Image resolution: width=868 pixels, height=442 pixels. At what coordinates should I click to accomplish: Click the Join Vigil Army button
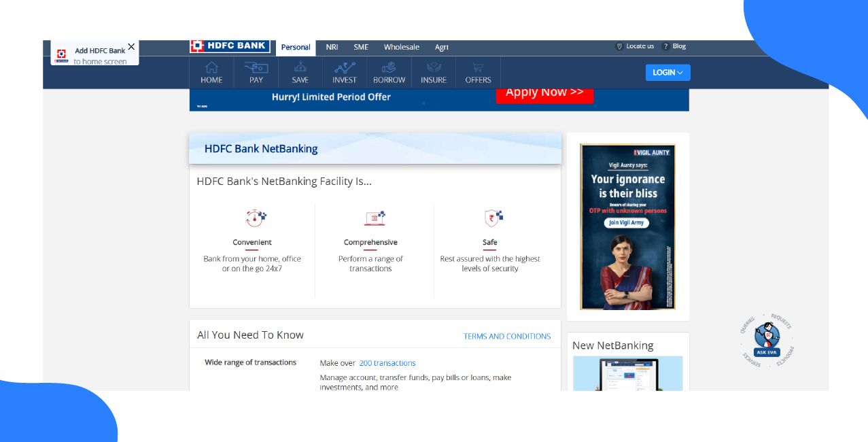pyautogui.click(x=627, y=222)
